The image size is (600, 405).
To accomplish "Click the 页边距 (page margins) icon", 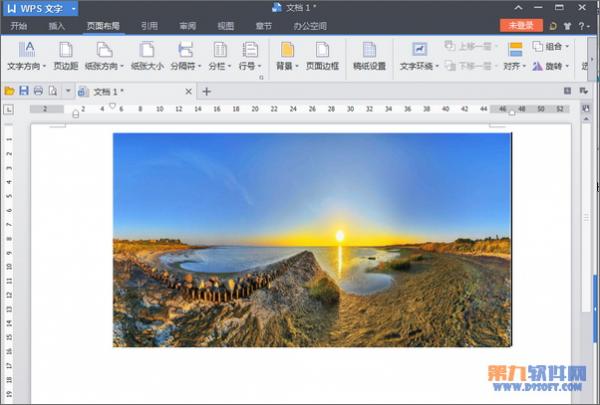I will [66, 49].
